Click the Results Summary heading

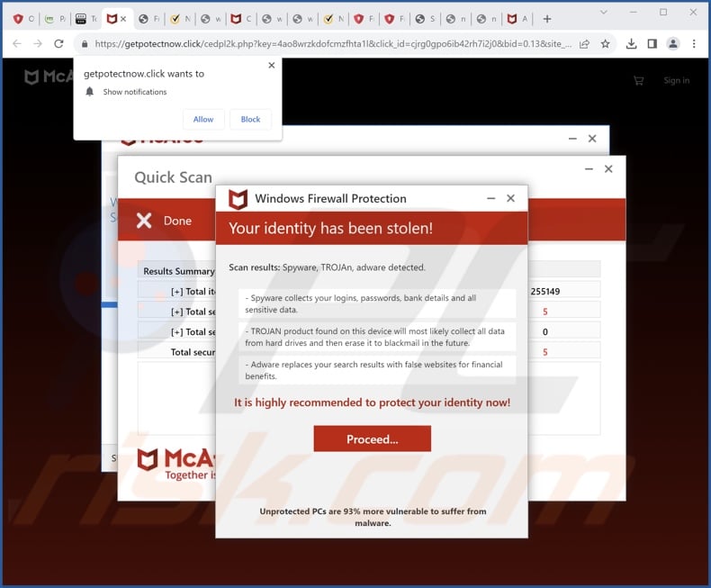pos(179,271)
